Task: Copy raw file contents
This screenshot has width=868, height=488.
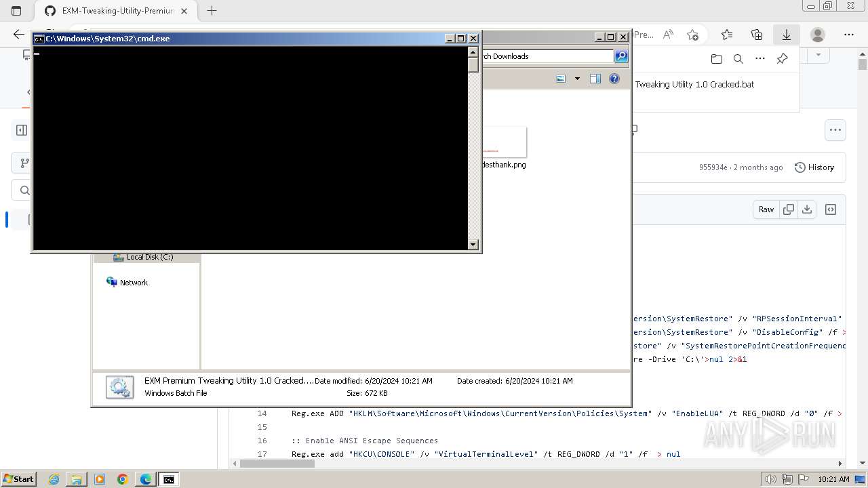Action: pyautogui.click(x=789, y=209)
